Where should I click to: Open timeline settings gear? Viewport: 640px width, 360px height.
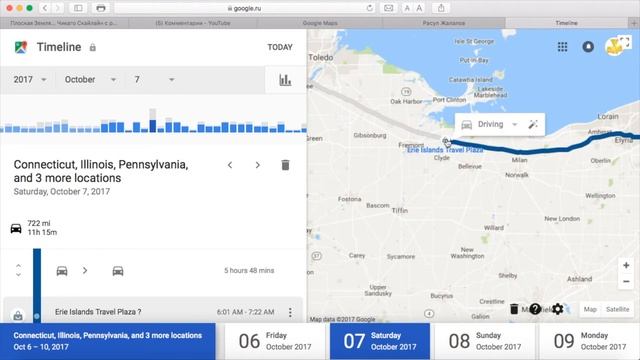pyautogui.click(x=558, y=309)
